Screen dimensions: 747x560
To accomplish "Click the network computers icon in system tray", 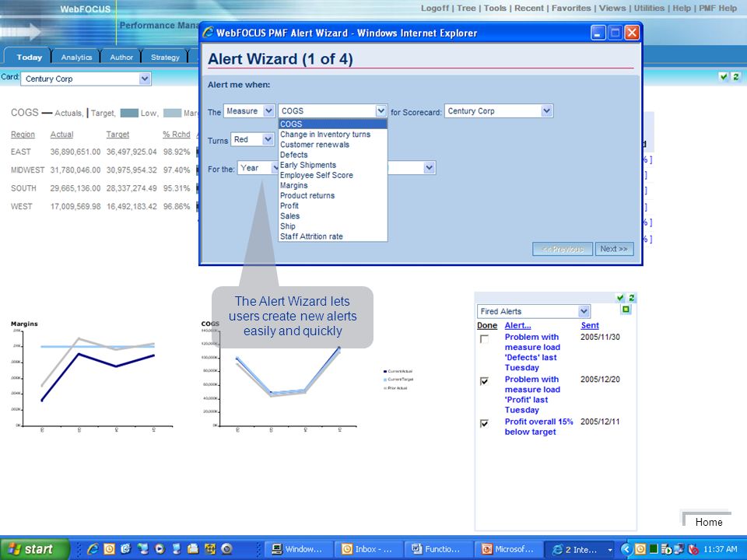I will (680, 549).
